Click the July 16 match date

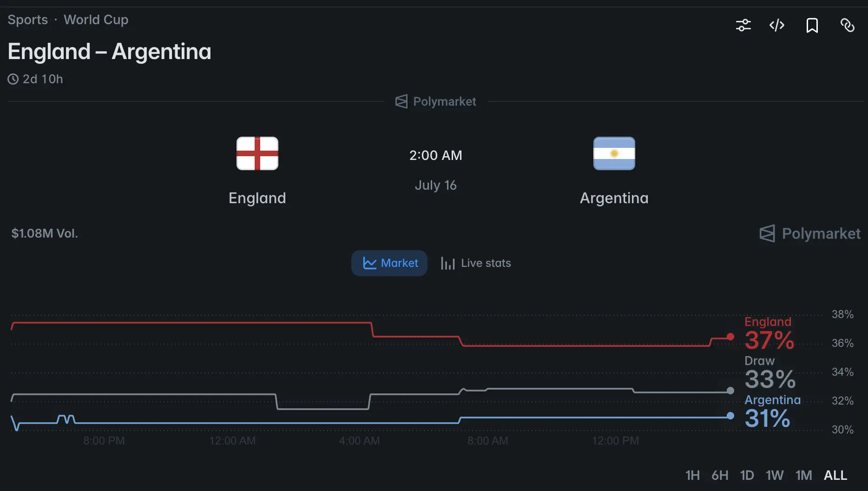pos(436,185)
